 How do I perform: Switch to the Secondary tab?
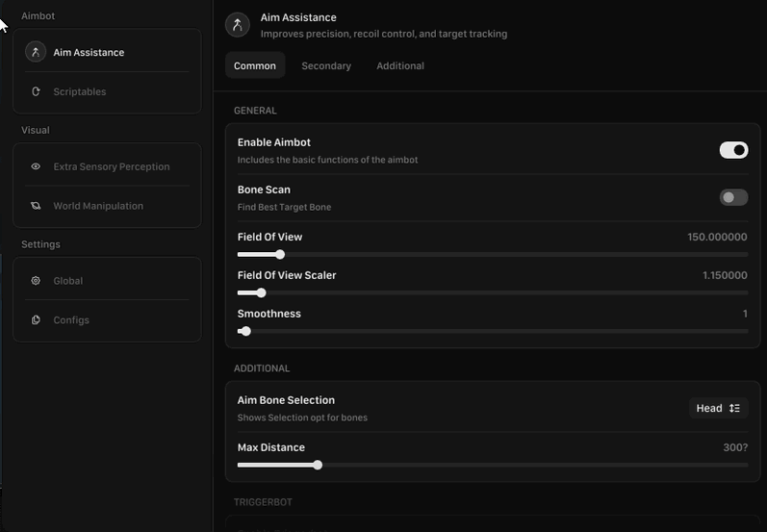click(326, 65)
